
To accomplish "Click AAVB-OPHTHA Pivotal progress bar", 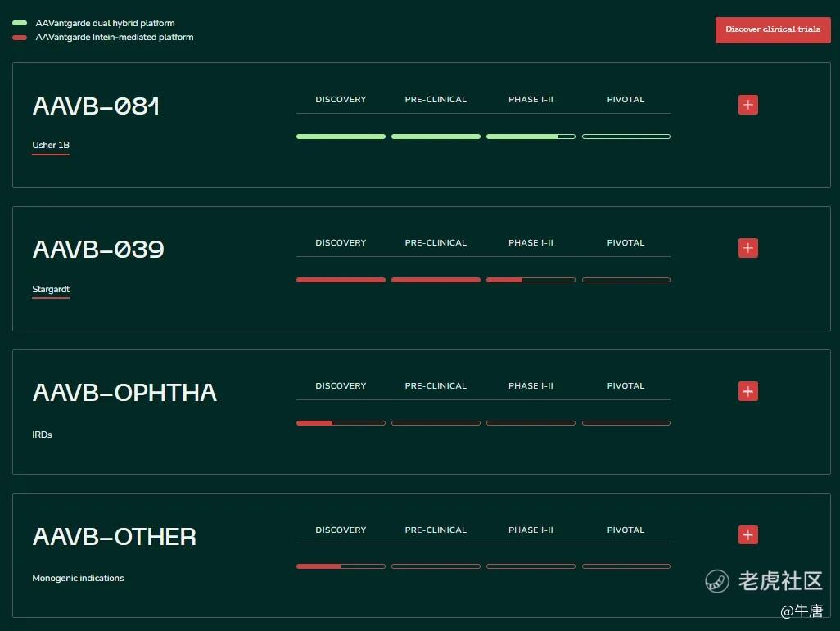I will 626,423.
